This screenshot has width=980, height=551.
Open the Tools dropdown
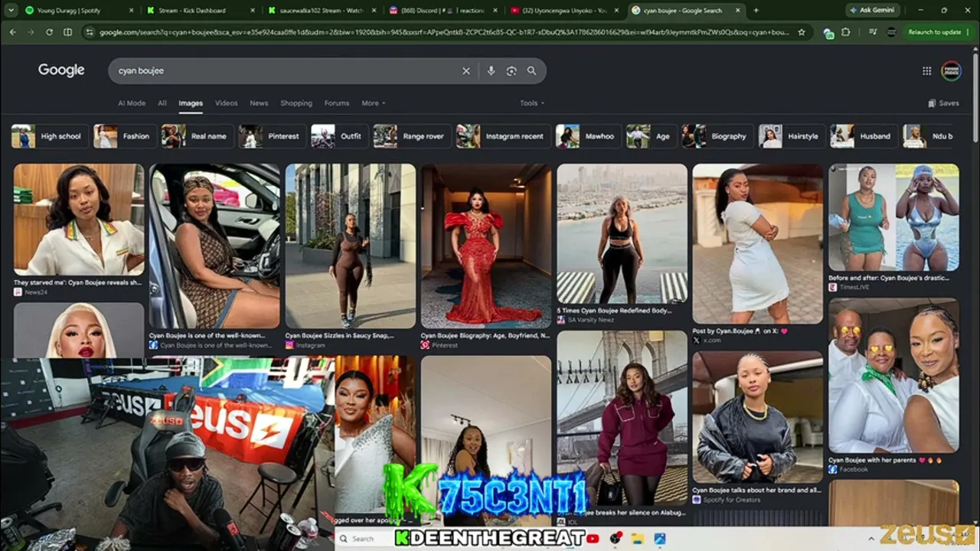[x=532, y=103]
